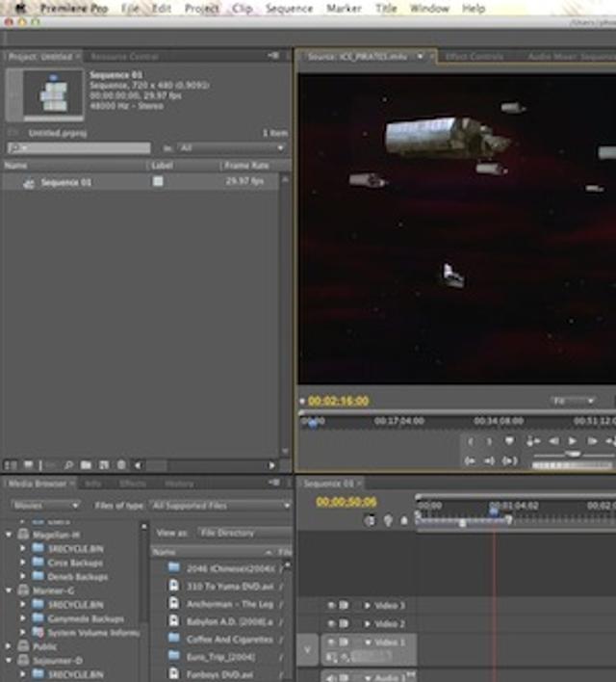This screenshot has height=682, width=616.
Task: Open the Files of type dropdown
Action: [220, 506]
